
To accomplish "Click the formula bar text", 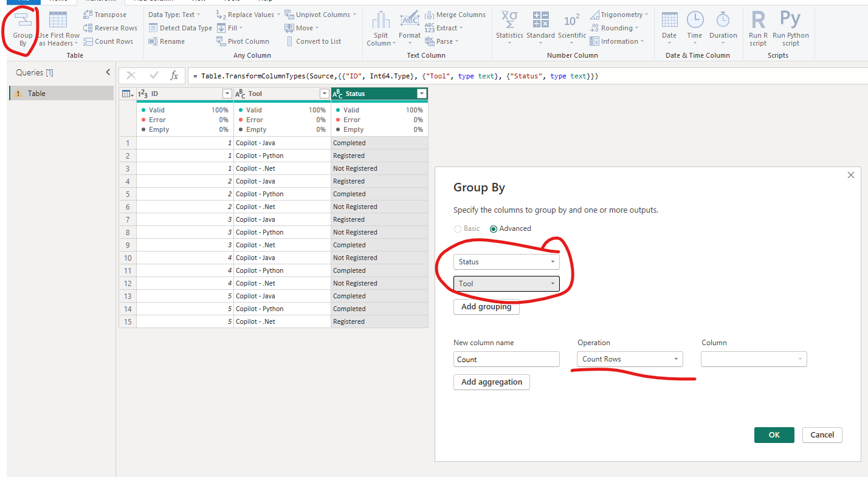I will coord(396,76).
